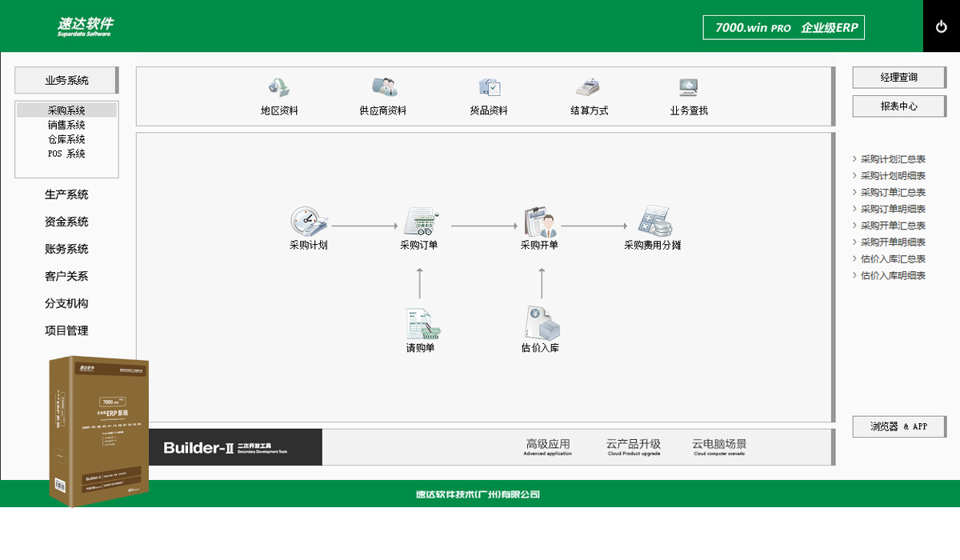Viewport: 960px width, 560px height.
Task: Open the 估价入库 icon
Action: (542, 323)
